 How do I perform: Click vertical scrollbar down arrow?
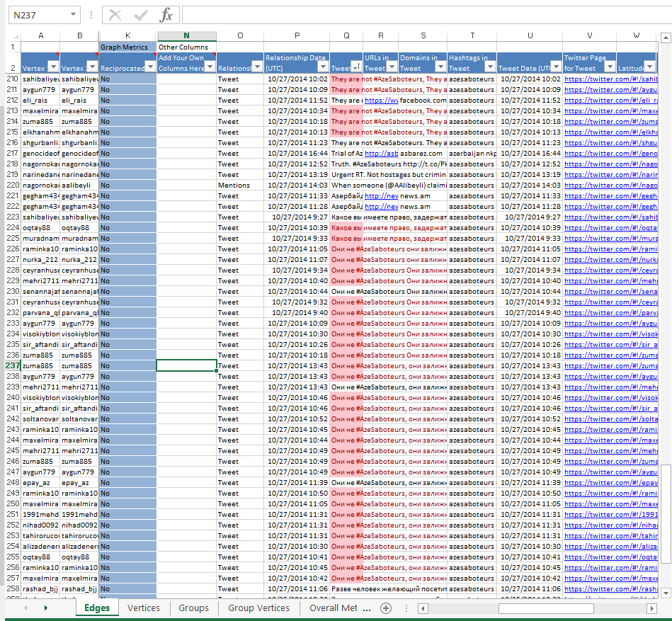pyautogui.click(x=666, y=593)
